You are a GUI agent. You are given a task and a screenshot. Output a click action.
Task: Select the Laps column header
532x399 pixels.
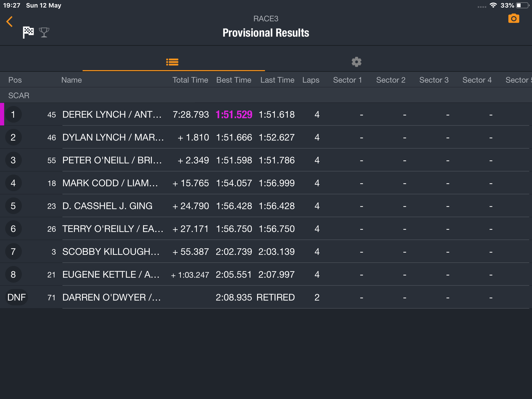tap(311, 80)
